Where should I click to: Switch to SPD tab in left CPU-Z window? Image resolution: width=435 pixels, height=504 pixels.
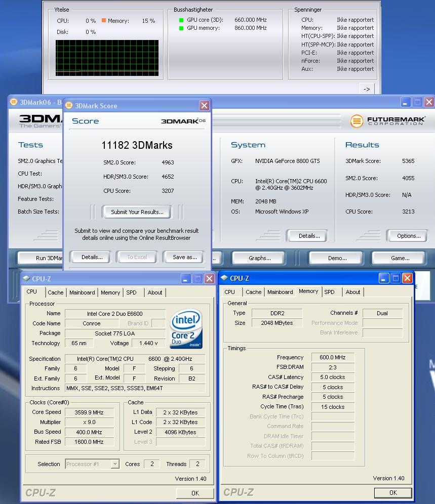point(131,292)
